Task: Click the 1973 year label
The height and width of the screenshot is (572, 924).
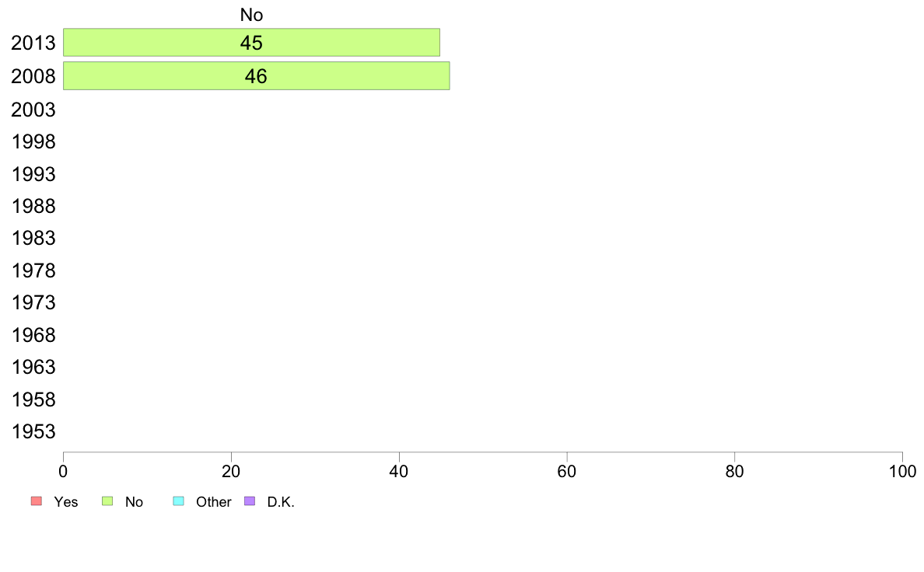Action: [x=33, y=303]
